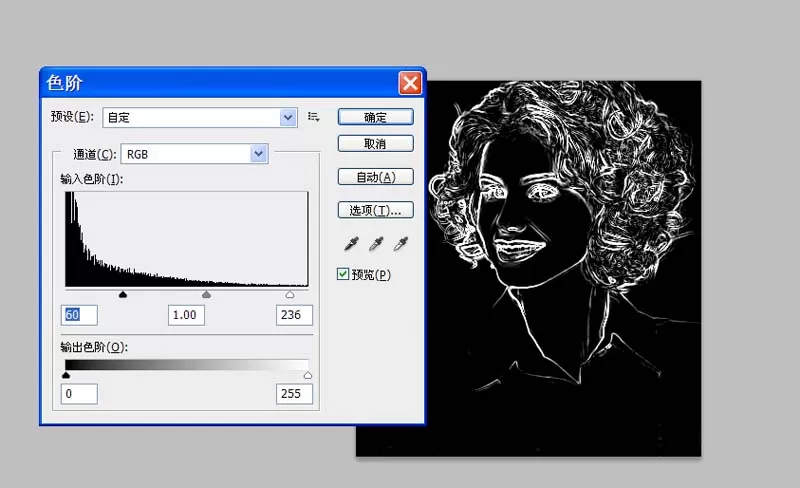
Task: Click the output black slider handle
Action: click(x=65, y=375)
